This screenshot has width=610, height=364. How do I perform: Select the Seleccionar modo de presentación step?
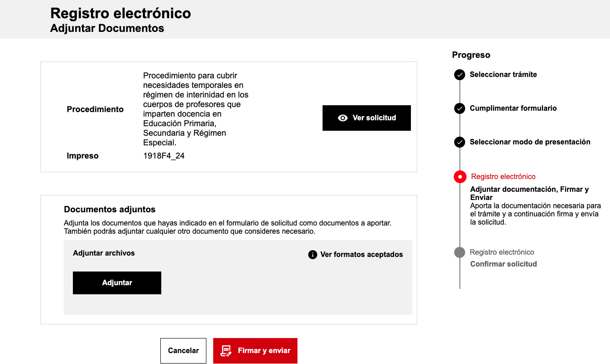(530, 142)
